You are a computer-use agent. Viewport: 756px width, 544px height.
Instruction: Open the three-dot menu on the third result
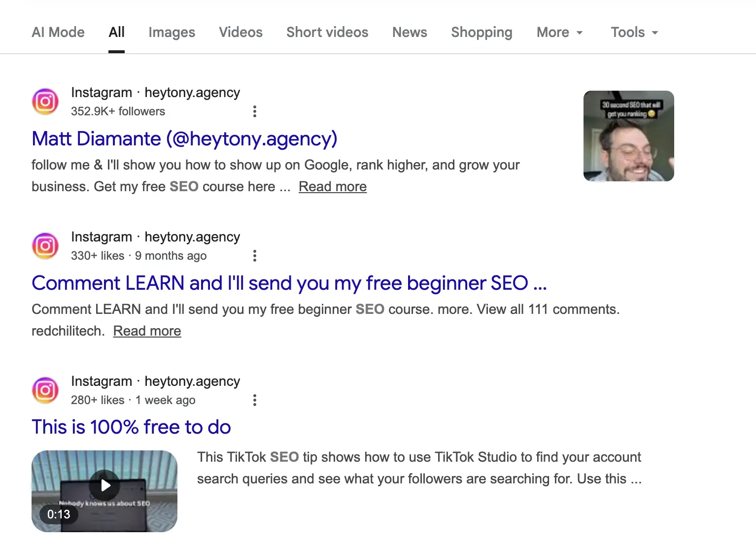(x=255, y=400)
